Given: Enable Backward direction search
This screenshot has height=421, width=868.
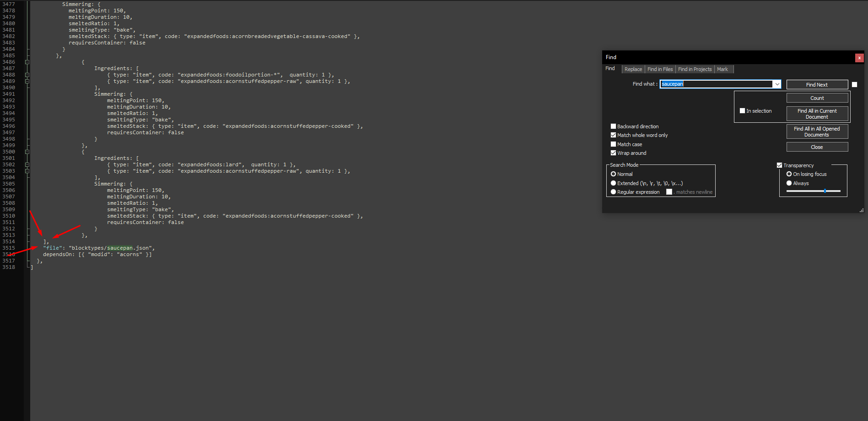Looking at the screenshot, I should 613,126.
